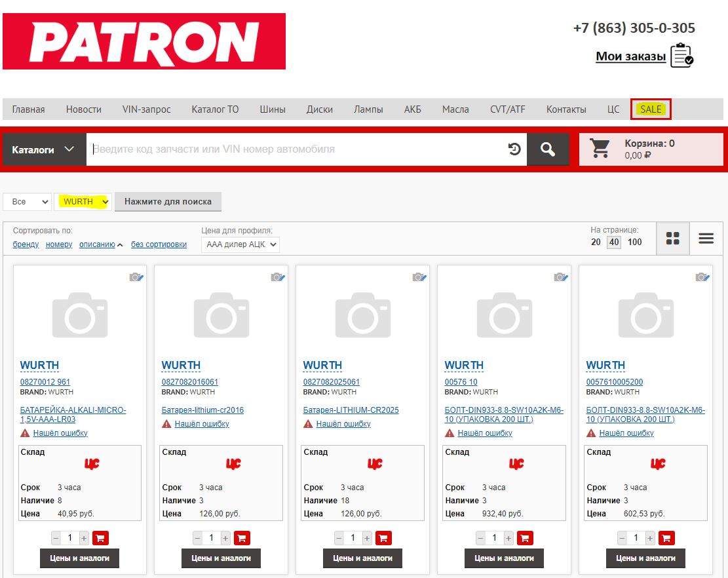The height and width of the screenshot is (578, 728).
Task: Open Масла menu item
Action: (455, 109)
